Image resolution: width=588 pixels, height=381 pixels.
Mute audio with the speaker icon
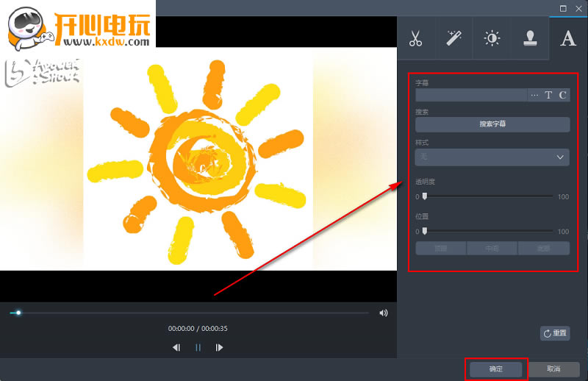click(383, 313)
